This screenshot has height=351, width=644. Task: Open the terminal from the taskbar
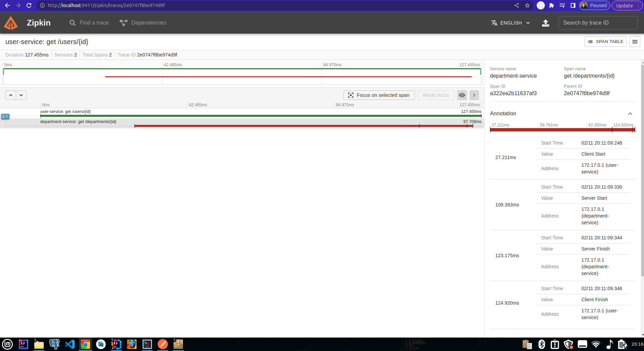[x=147, y=344]
